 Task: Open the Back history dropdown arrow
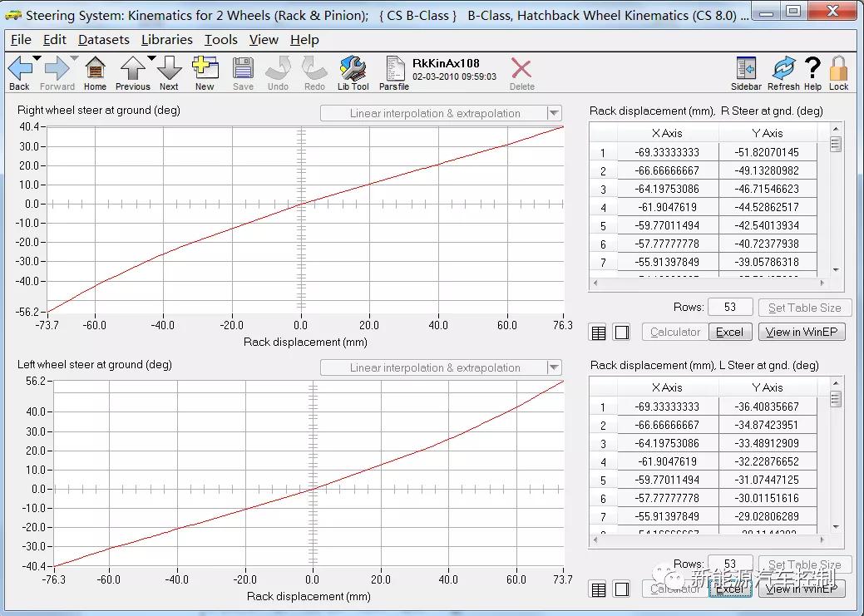point(38,58)
